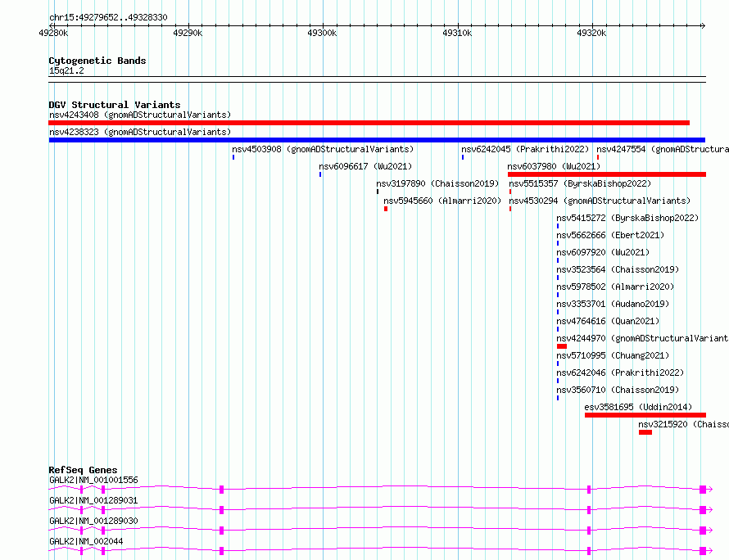Open nsv6242046 (Prakrithi2022) label
The image size is (729, 560).
tap(620, 373)
